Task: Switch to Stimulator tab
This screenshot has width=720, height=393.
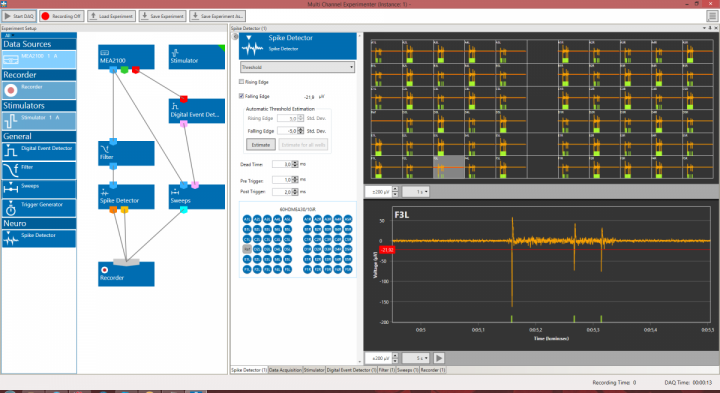Action: (x=314, y=370)
